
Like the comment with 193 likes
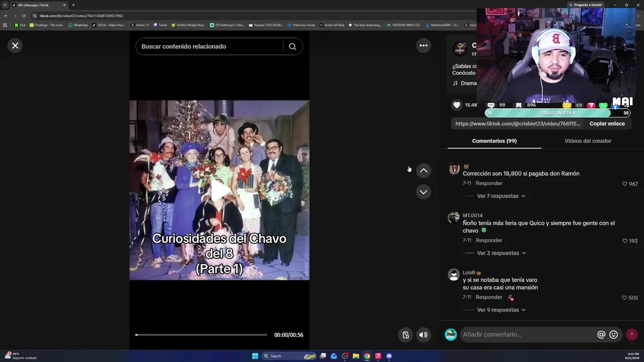[x=625, y=241]
